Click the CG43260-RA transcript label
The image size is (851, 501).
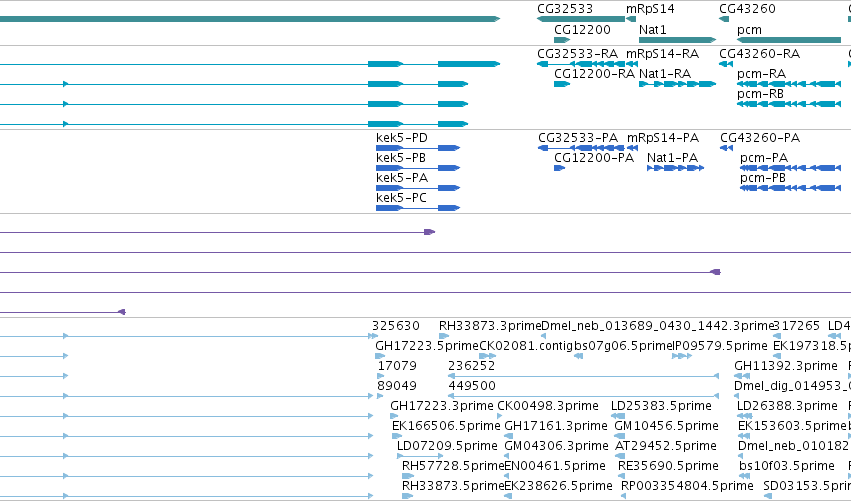point(759,54)
